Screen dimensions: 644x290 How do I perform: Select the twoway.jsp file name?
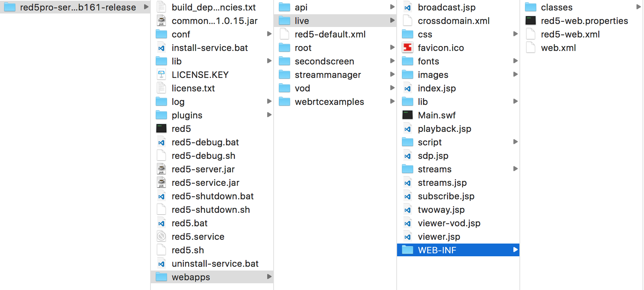[441, 209]
